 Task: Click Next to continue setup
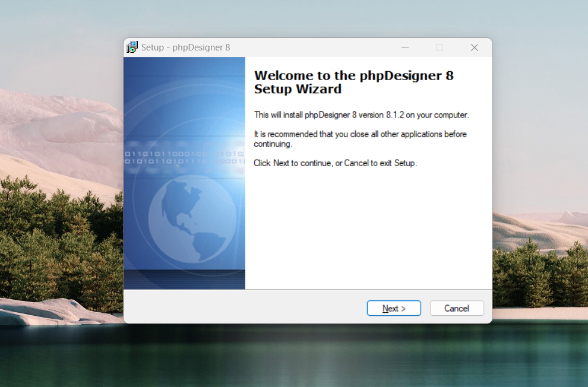(x=394, y=308)
